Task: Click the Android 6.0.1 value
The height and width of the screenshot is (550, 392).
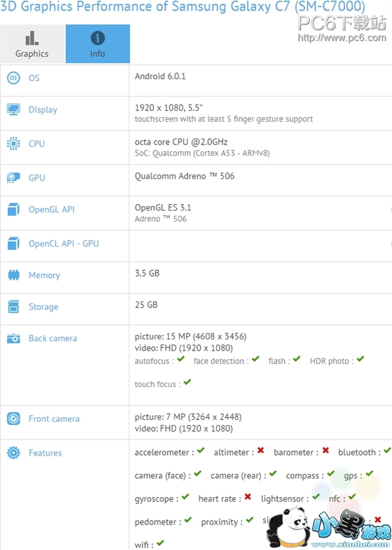Action: [160, 76]
